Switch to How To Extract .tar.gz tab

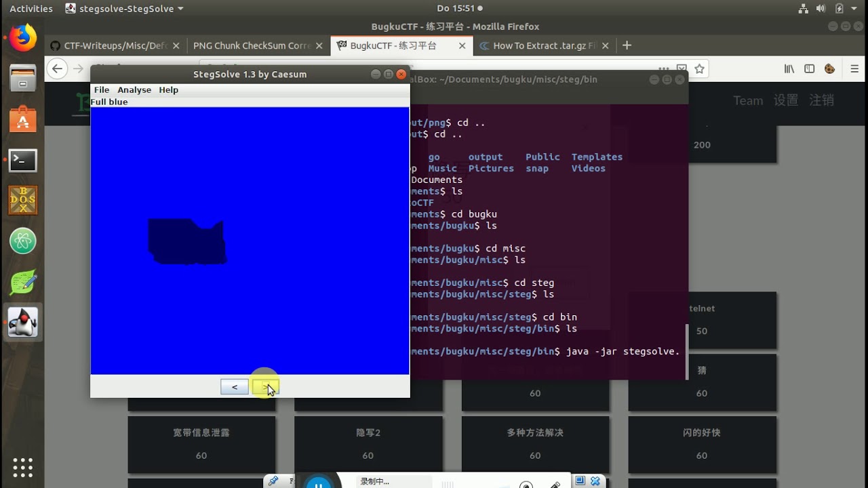tap(544, 46)
